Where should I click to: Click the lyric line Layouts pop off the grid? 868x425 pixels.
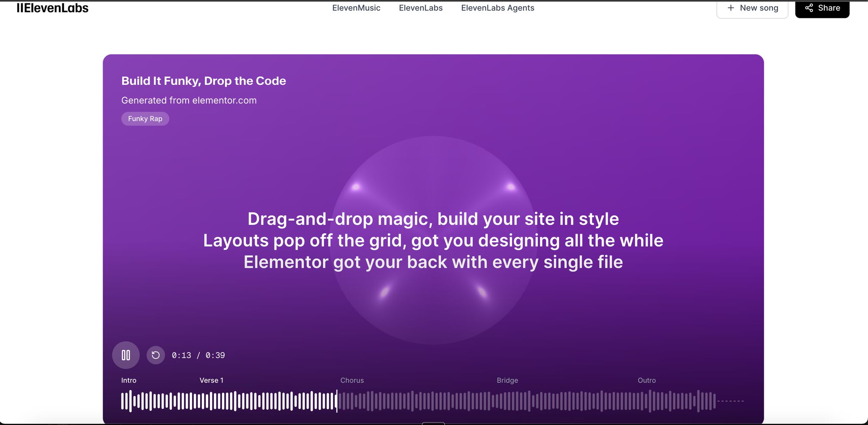433,240
